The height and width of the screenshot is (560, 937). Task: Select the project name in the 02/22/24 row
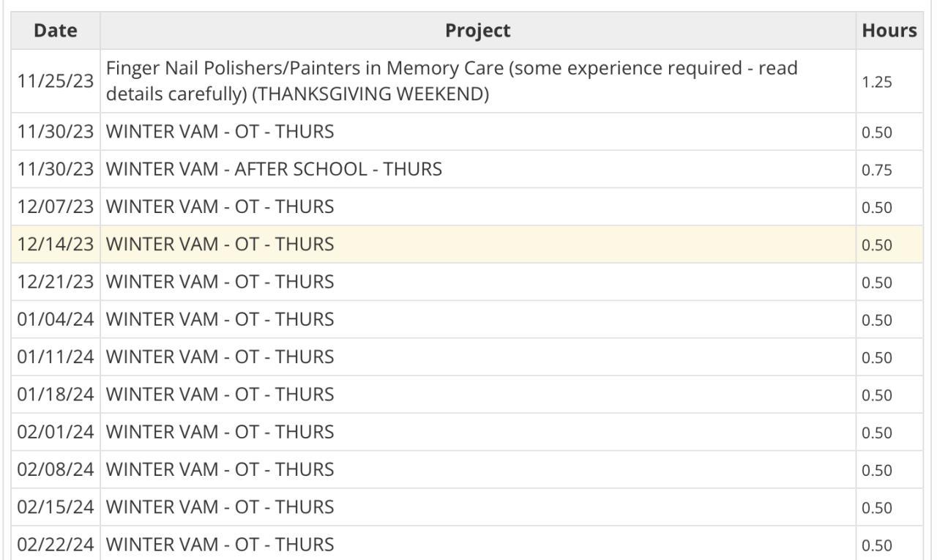point(220,545)
